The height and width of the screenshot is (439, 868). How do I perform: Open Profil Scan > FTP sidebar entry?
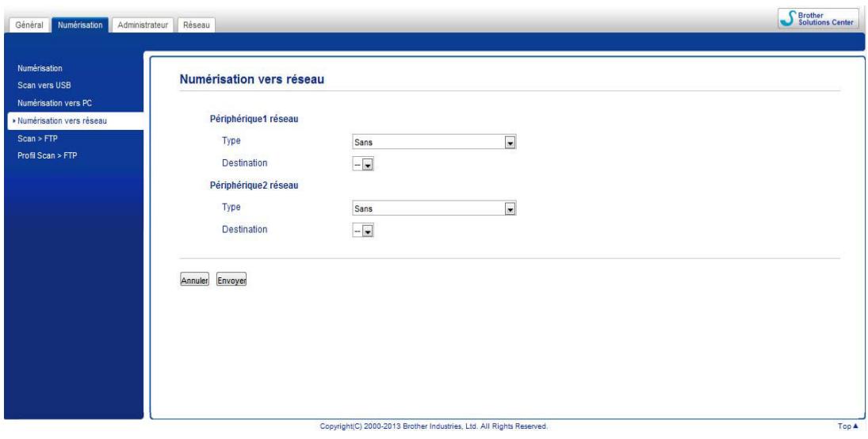click(47, 155)
